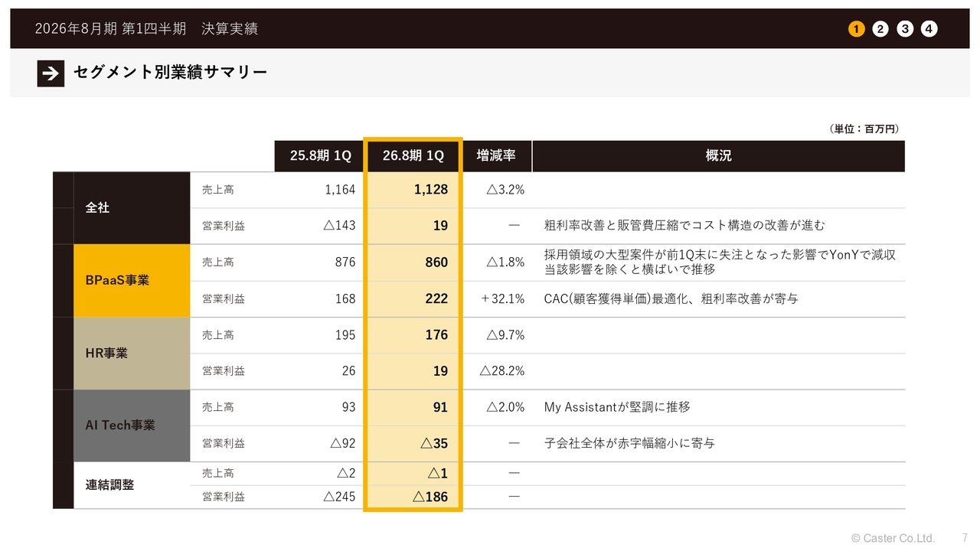Click the 連結調整 row label

click(109, 484)
